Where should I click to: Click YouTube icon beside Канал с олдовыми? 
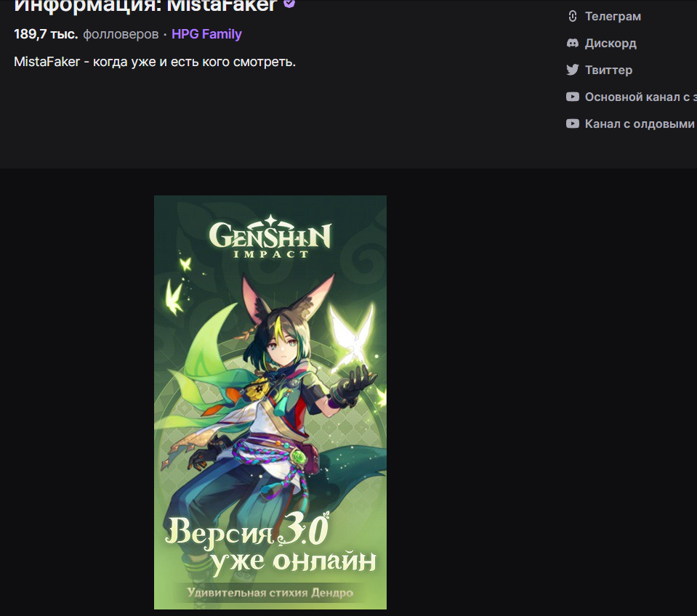pos(573,123)
